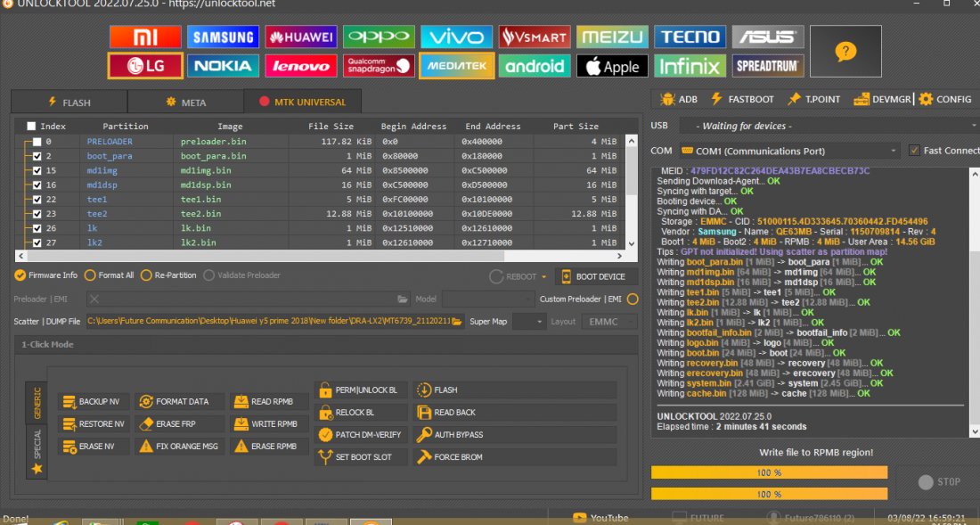The width and height of the screenshot is (980, 525).
Task: Open the Lenovo brand module
Action: (x=300, y=66)
